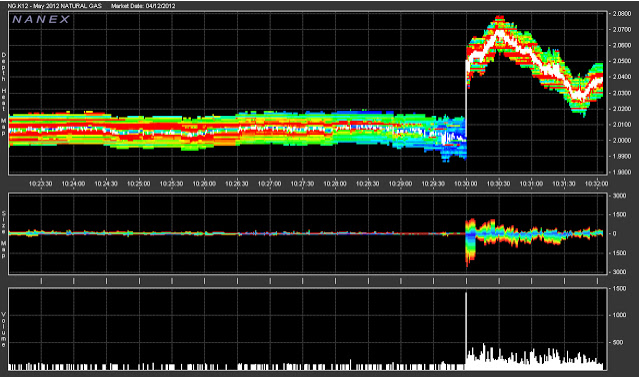Click the 10:32:00 time axis label
The width and height of the screenshot is (639, 379).
(x=597, y=184)
